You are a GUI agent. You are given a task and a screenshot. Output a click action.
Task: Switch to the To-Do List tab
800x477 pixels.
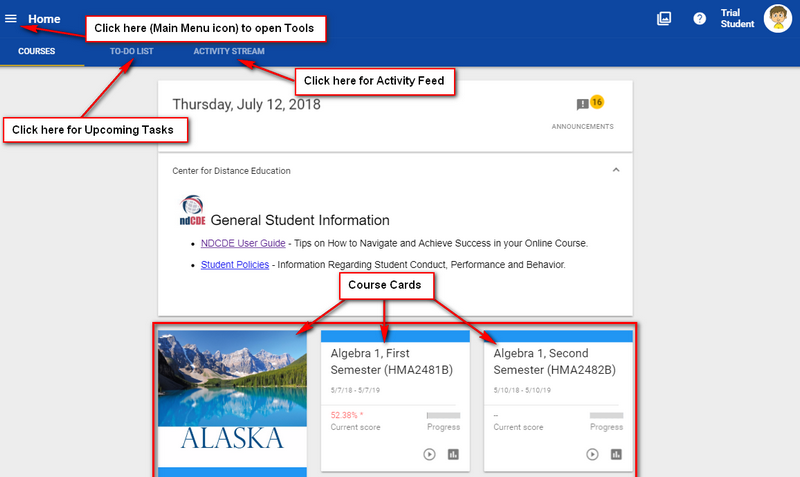click(131, 50)
